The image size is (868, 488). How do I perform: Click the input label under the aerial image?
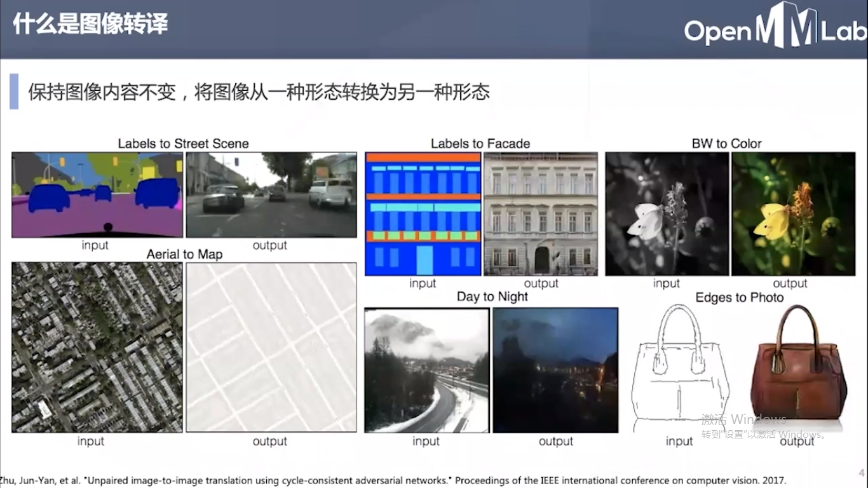pos(91,441)
